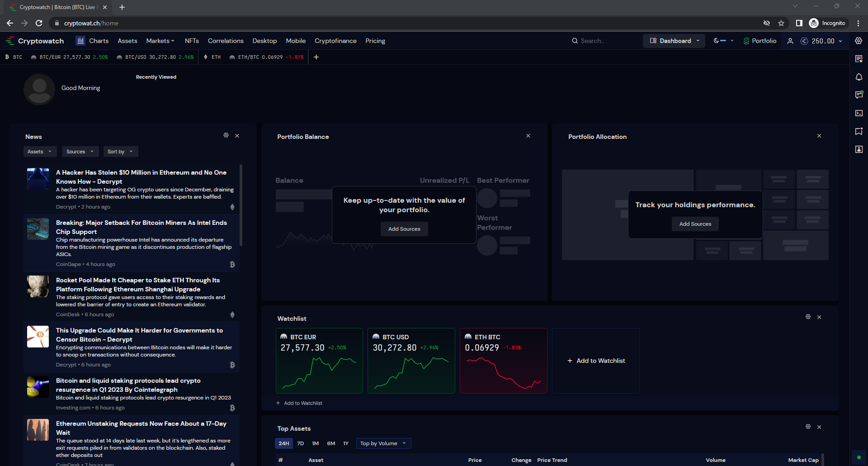Open Top Assets settings gear

coord(808,427)
